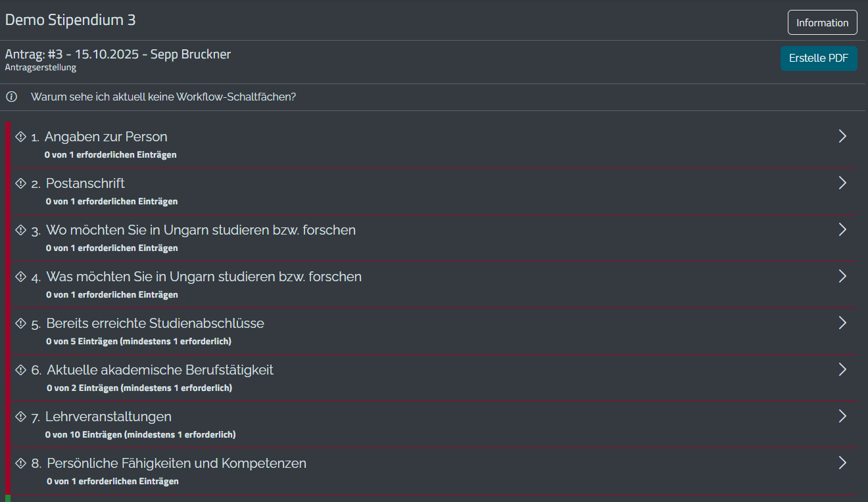Open the 'Information' dialog

822,22
